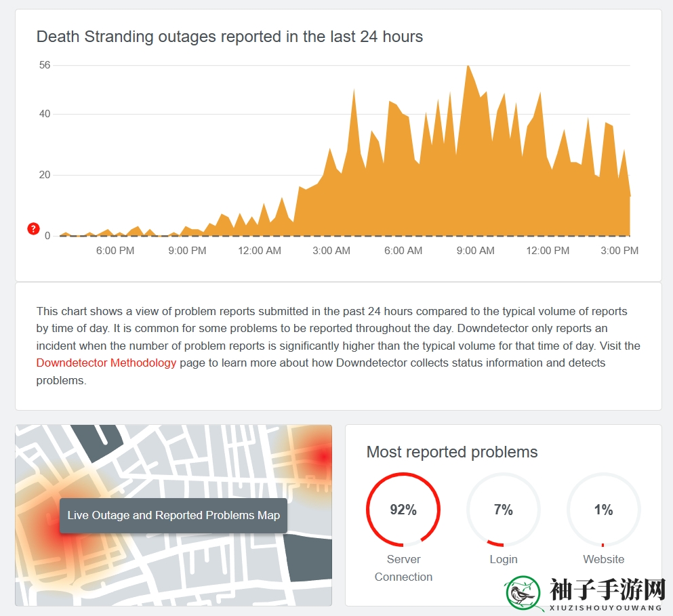
Task: Click the 56 y-axis value
Action: 45,65
